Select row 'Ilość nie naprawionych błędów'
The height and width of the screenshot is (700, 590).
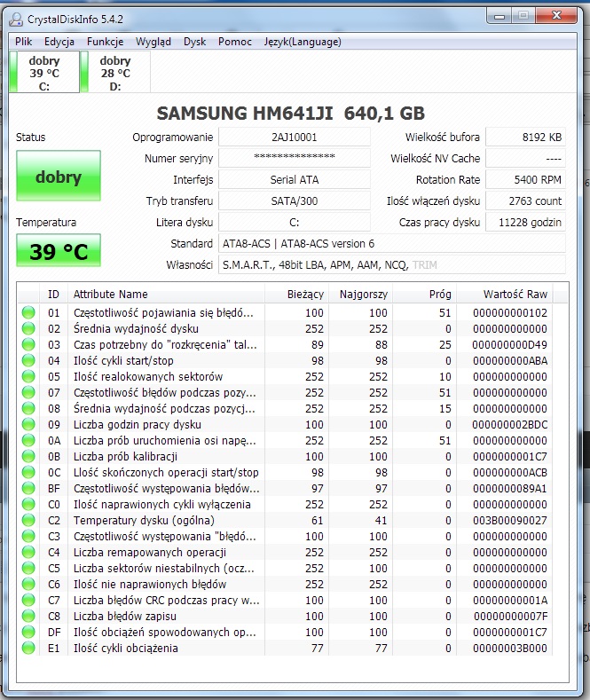click(285, 584)
